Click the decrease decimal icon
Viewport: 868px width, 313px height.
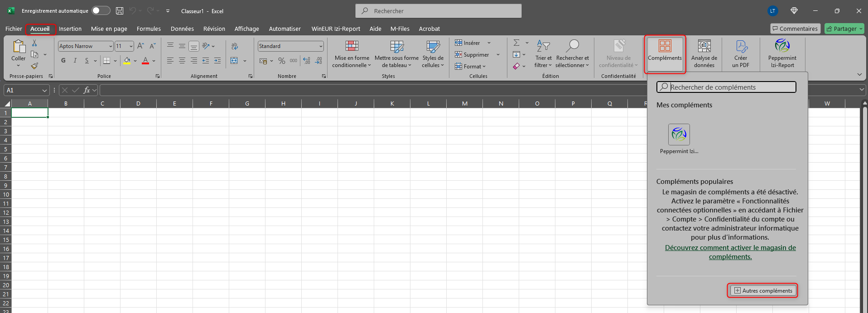318,61
